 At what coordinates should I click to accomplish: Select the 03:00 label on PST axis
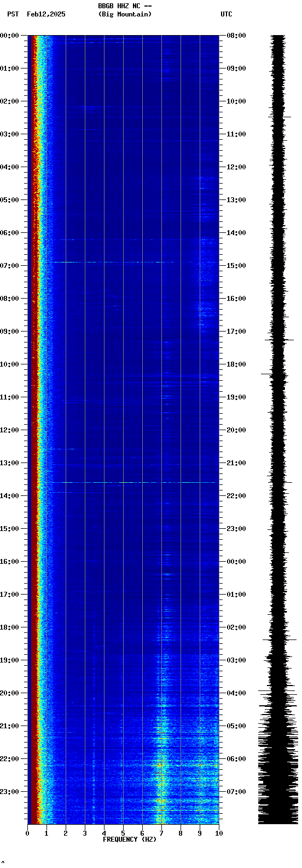pos(10,134)
